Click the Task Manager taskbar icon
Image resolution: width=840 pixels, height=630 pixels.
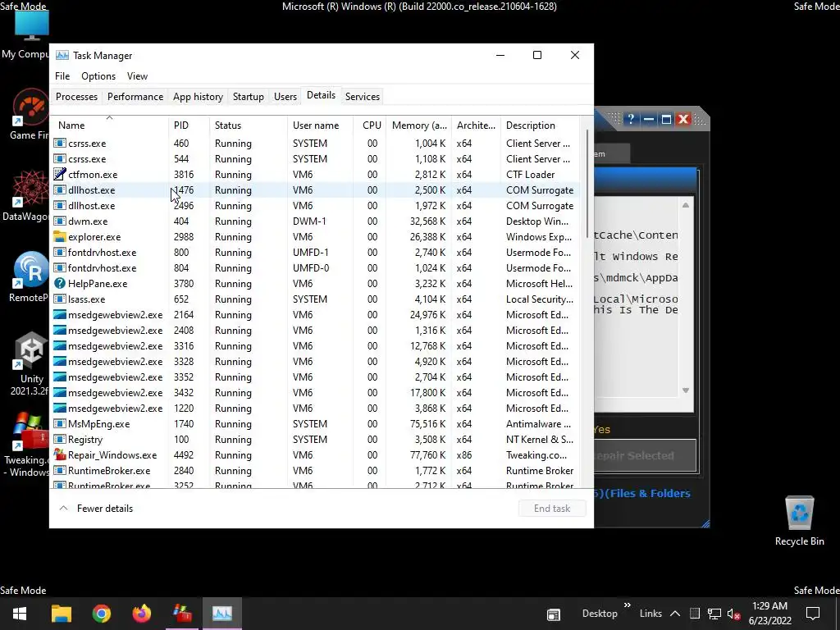click(x=222, y=614)
